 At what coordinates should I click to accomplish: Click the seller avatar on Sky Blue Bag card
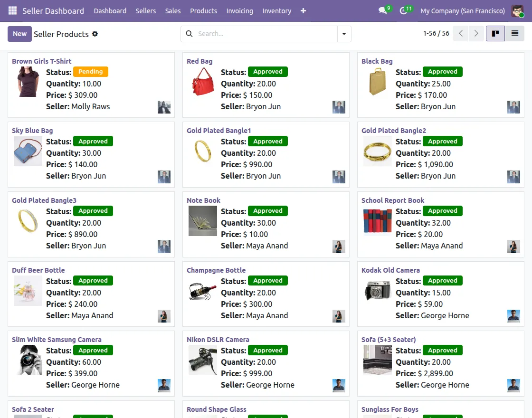(164, 177)
